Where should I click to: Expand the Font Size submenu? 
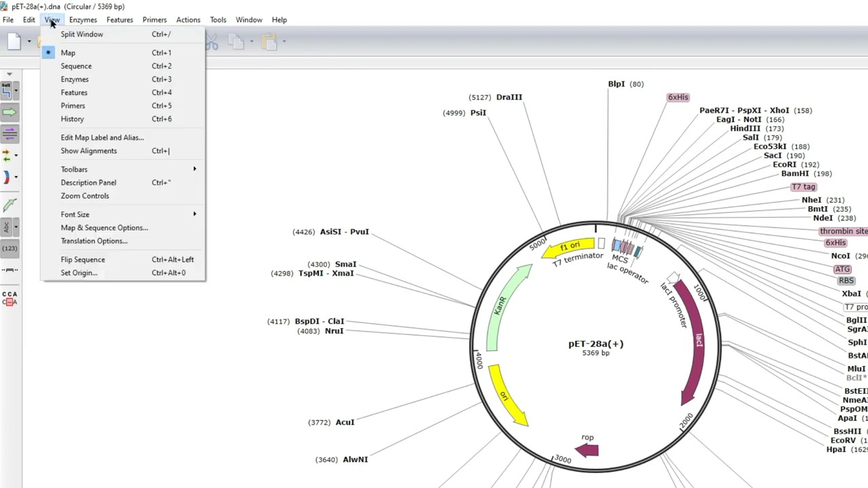[x=123, y=214]
